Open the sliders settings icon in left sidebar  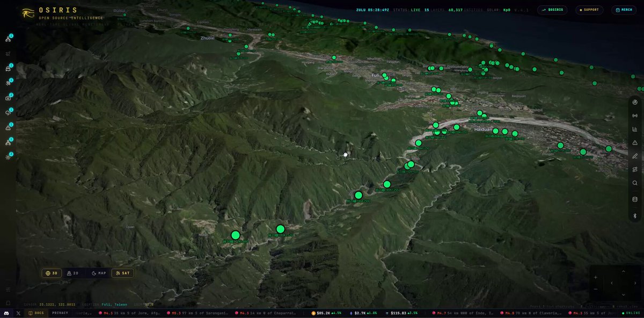point(8,290)
